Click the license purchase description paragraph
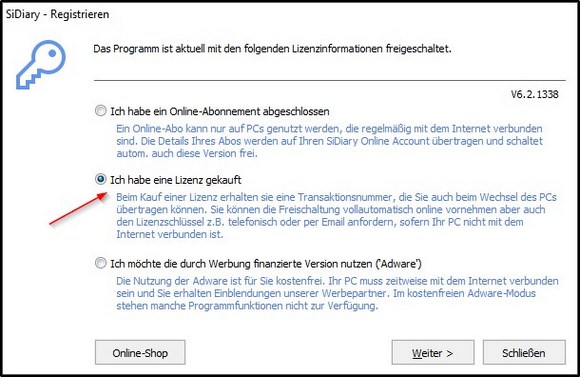 pos(336,215)
